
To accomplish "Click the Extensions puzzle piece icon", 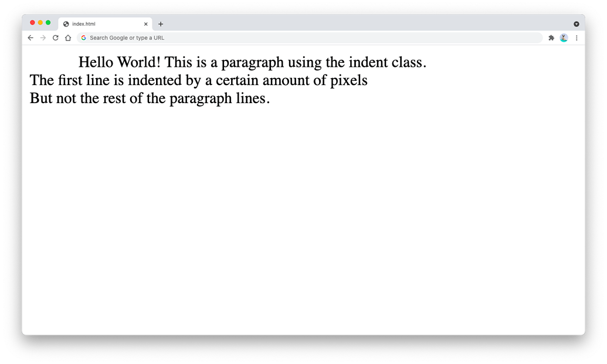I will 551,38.
